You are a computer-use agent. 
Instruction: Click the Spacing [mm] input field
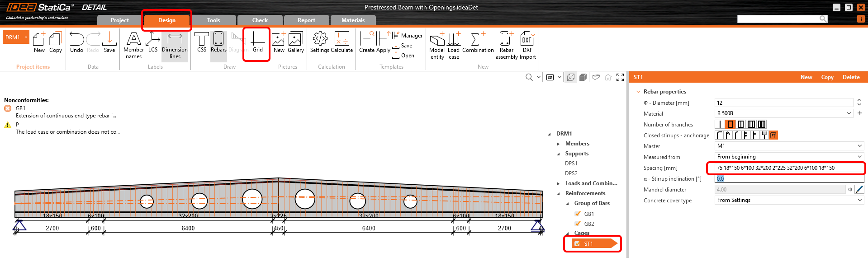tap(786, 168)
